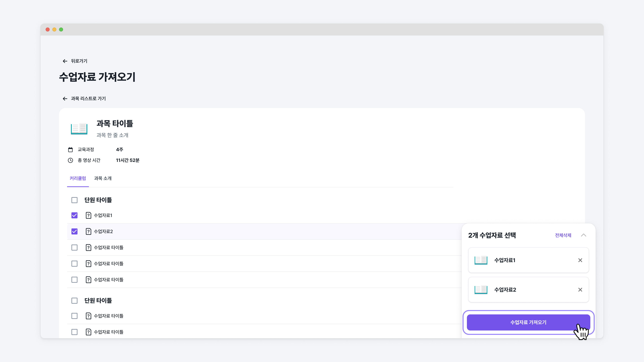The height and width of the screenshot is (362, 644).
Task: Uncheck the 수업자료1 checkbox
Action: (x=74, y=215)
